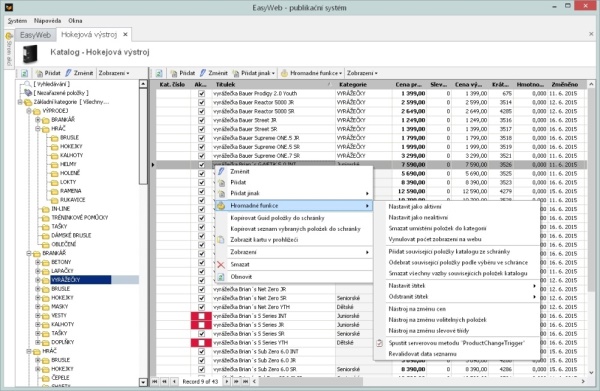This screenshot has height=391, width=600.
Task: Choose Nástroj na změnu cen from the submenu
Action: [417, 309]
